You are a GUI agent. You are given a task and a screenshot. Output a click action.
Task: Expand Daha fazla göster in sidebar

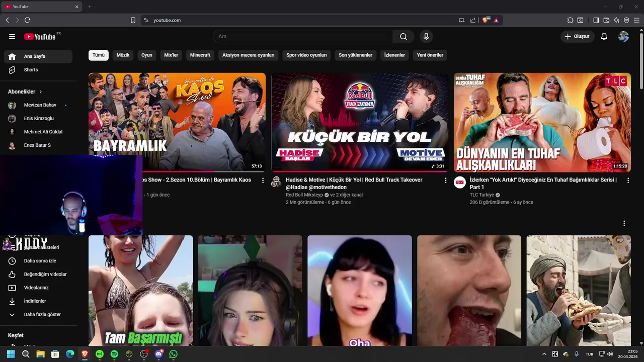coord(38,315)
